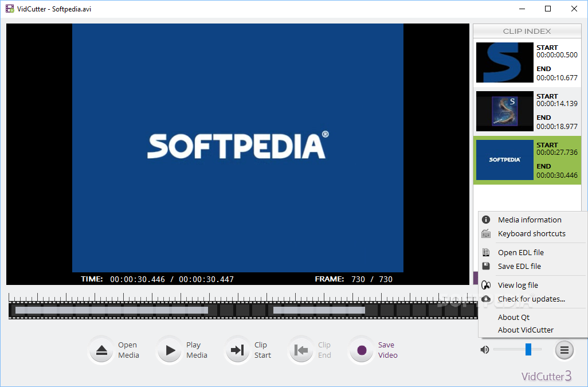Viewport: 588px width, 387px height.
Task: Click the keyboard icon beside Keyboard shortcuts
Action: point(486,233)
